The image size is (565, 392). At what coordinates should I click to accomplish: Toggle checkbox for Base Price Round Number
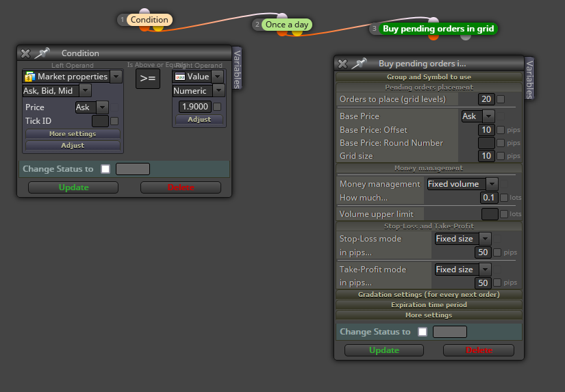point(501,143)
